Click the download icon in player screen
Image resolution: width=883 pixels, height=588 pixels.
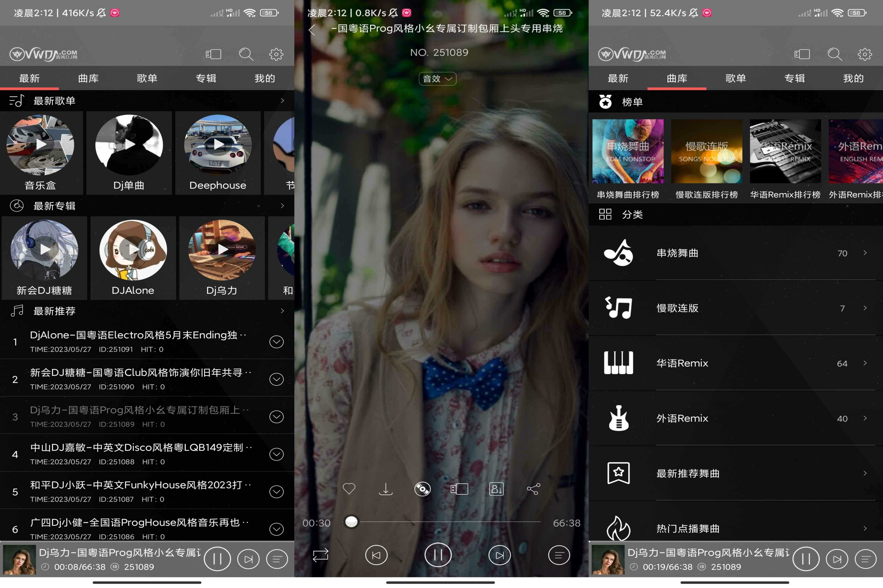click(x=385, y=489)
